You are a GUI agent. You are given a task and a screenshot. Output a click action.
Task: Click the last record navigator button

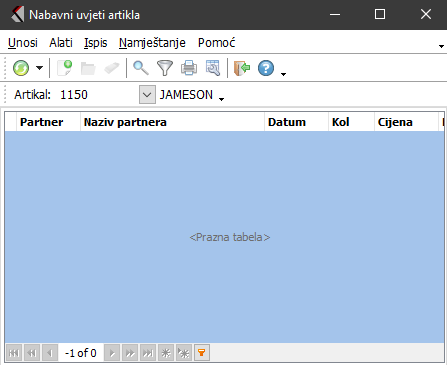click(148, 353)
